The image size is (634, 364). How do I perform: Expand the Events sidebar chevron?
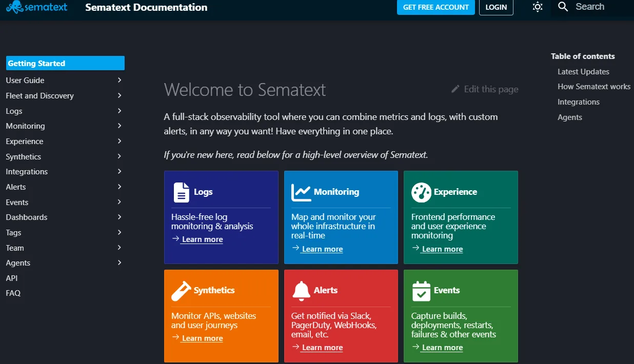pyautogui.click(x=120, y=202)
